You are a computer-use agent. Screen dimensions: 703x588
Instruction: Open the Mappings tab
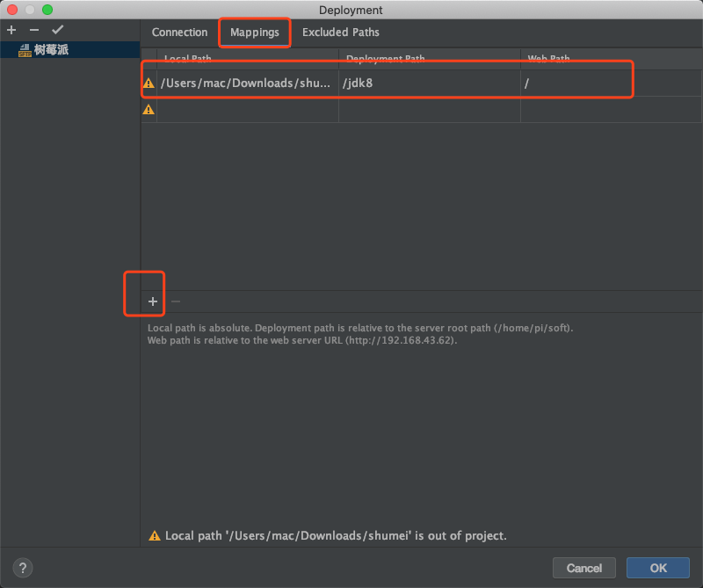coord(255,33)
